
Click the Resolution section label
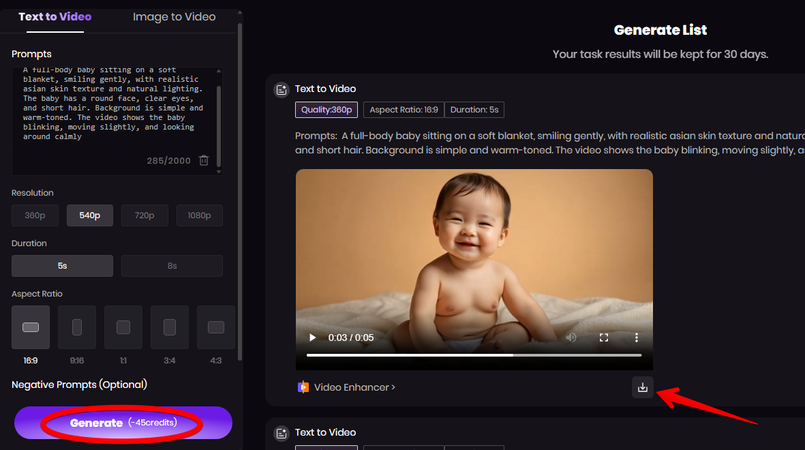click(32, 193)
